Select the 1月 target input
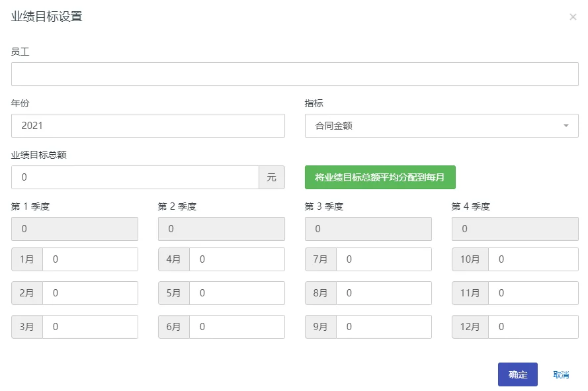Screen dimensions: 588x391 [91, 259]
